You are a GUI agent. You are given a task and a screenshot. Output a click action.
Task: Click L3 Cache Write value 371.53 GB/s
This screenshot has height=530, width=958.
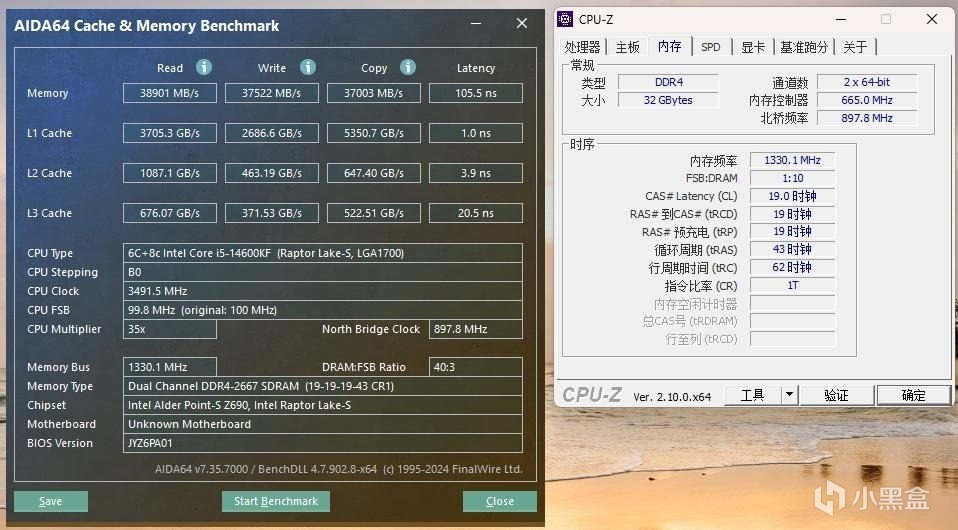point(272,213)
